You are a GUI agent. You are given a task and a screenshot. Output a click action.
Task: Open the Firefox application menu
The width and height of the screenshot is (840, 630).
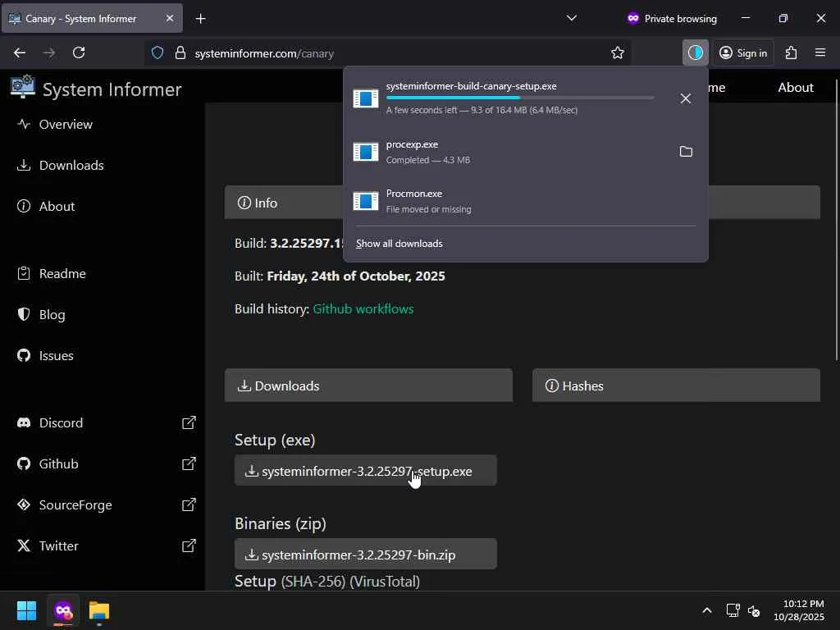tap(820, 52)
